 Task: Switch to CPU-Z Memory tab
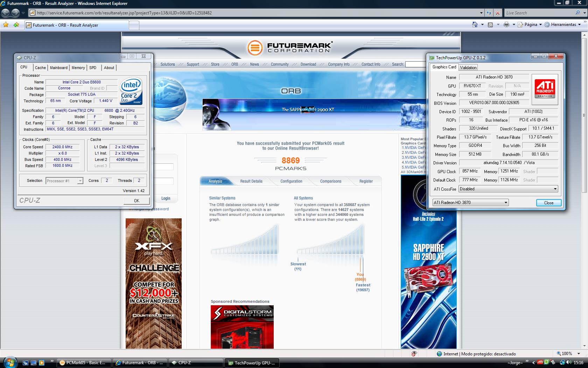(x=78, y=68)
